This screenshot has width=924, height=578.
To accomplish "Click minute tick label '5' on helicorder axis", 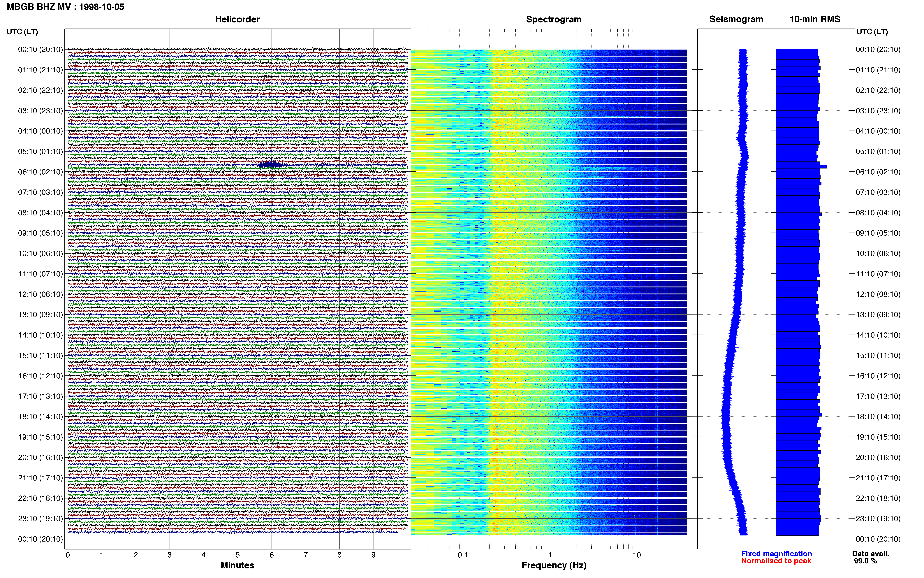I will (238, 555).
